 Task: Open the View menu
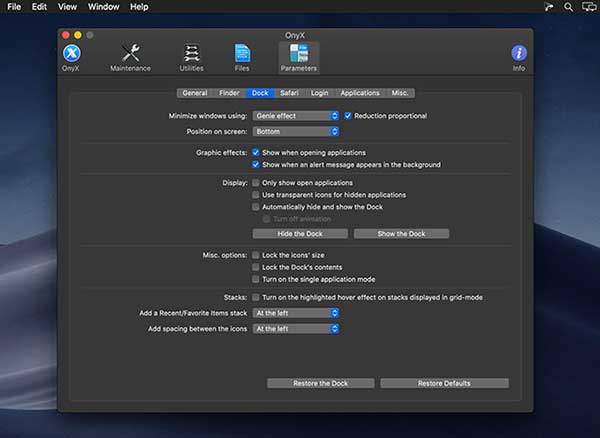pyautogui.click(x=67, y=7)
